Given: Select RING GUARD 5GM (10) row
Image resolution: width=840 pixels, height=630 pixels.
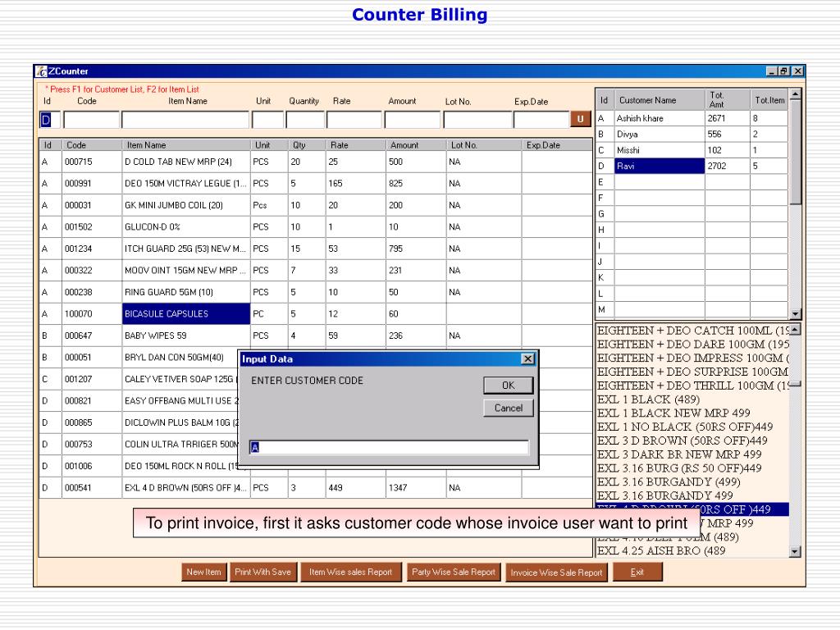Looking at the screenshot, I should pos(315,292).
